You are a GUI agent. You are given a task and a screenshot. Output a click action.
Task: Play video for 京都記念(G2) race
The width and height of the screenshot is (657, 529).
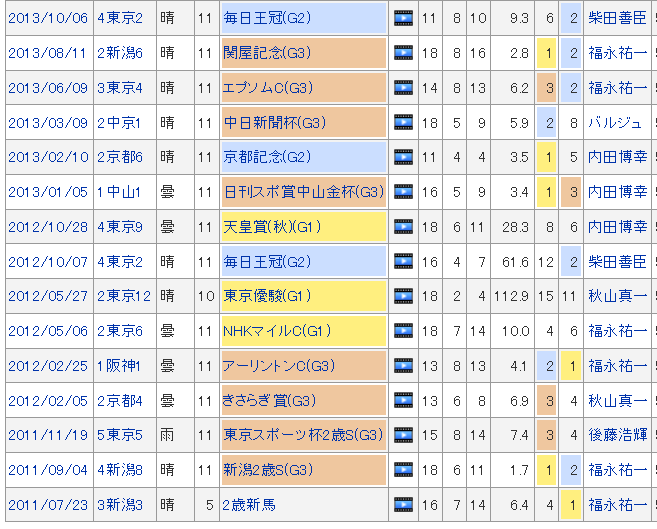click(x=403, y=157)
